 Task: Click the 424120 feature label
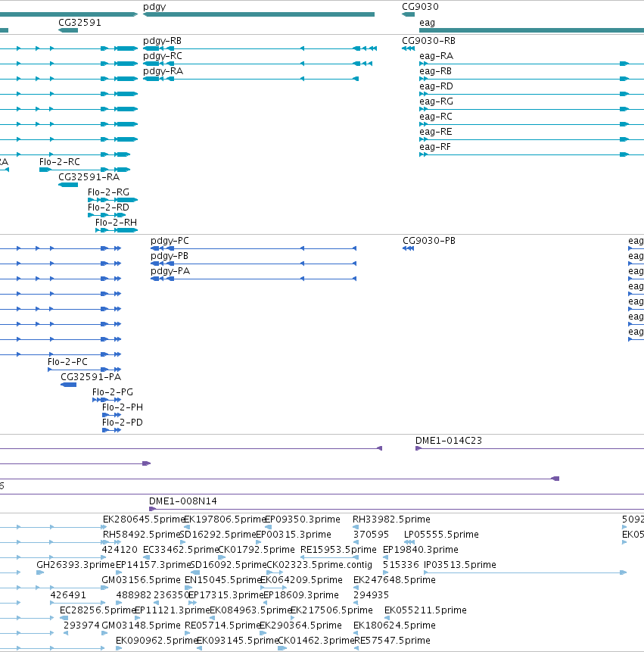120,550
